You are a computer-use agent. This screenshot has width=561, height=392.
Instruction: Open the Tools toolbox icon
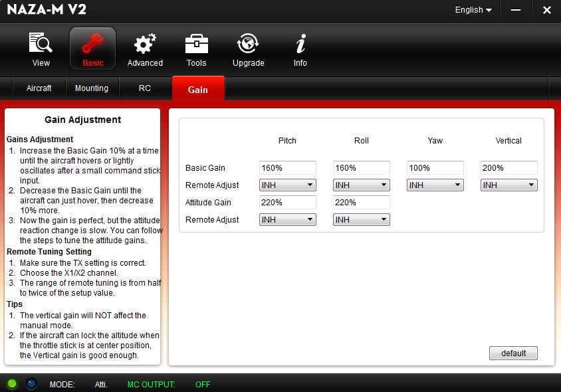tap(196, 45)
